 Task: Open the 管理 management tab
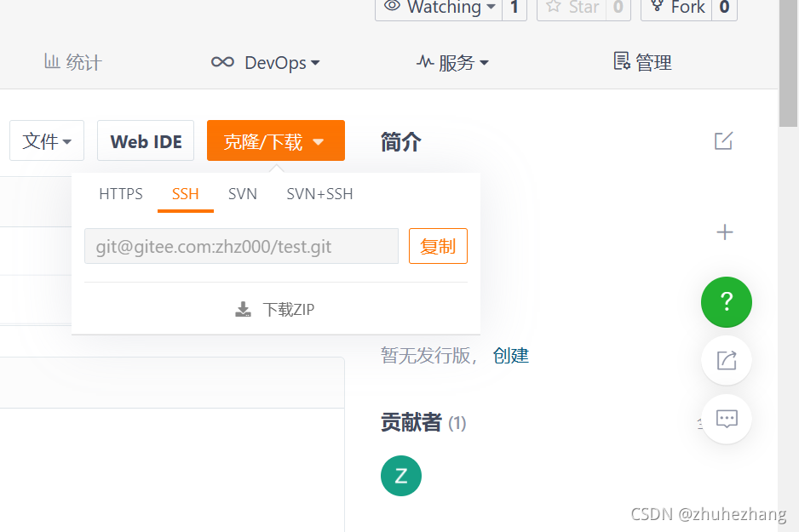642,63
